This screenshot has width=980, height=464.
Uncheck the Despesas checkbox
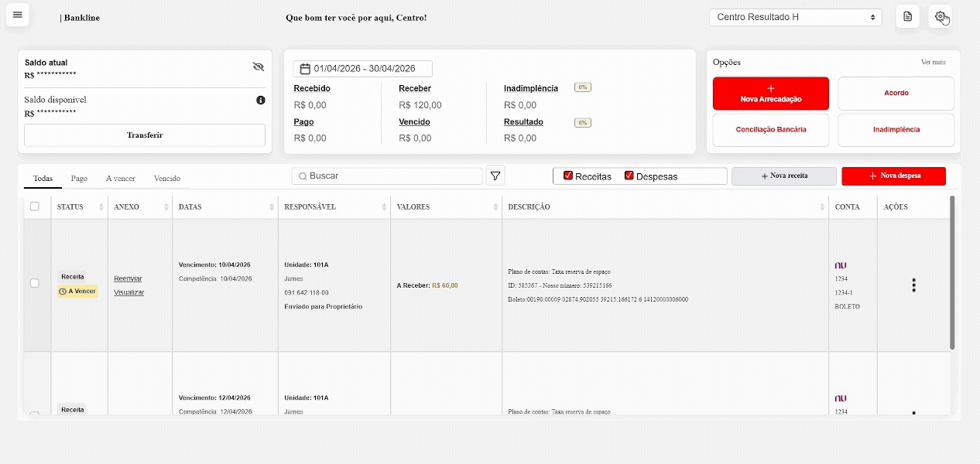(x=629, y=176)
